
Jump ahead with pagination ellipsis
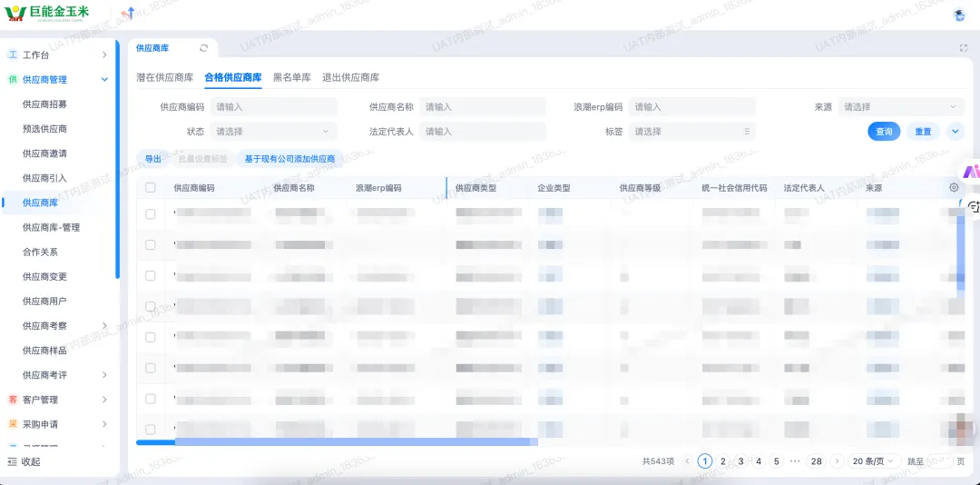coord(795,461)
